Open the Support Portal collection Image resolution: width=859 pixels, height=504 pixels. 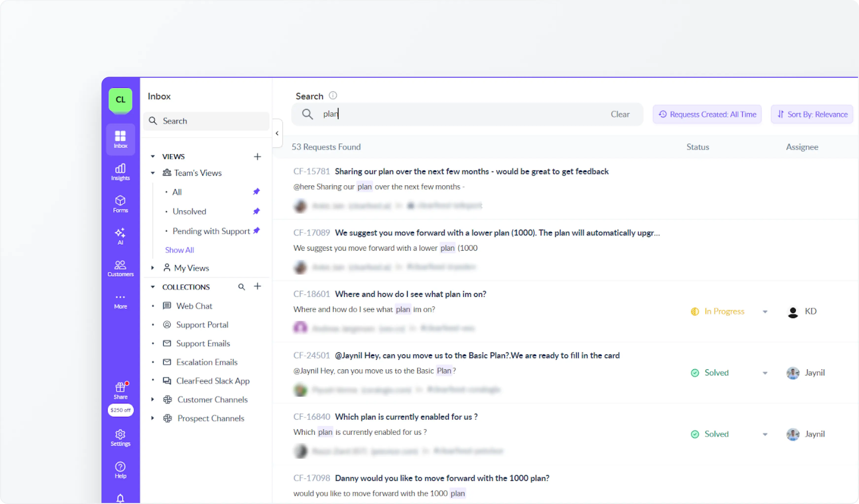(x=202, y=325)
